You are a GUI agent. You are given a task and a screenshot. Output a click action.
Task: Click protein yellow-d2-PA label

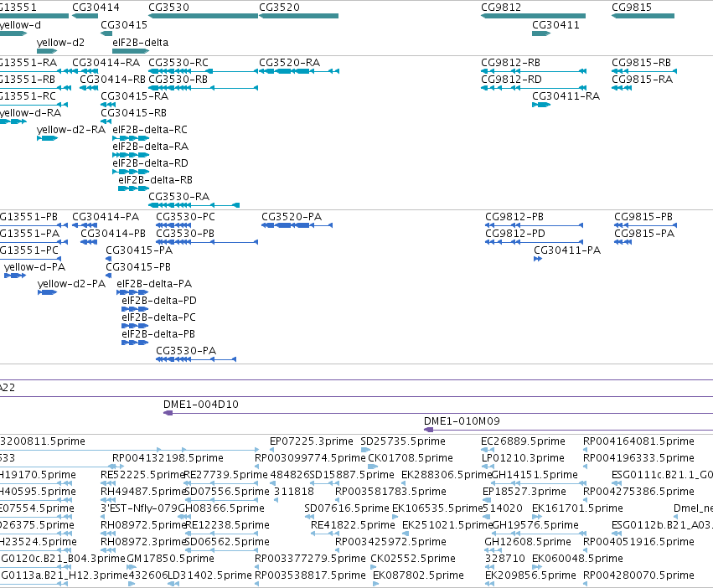point(71,284)
